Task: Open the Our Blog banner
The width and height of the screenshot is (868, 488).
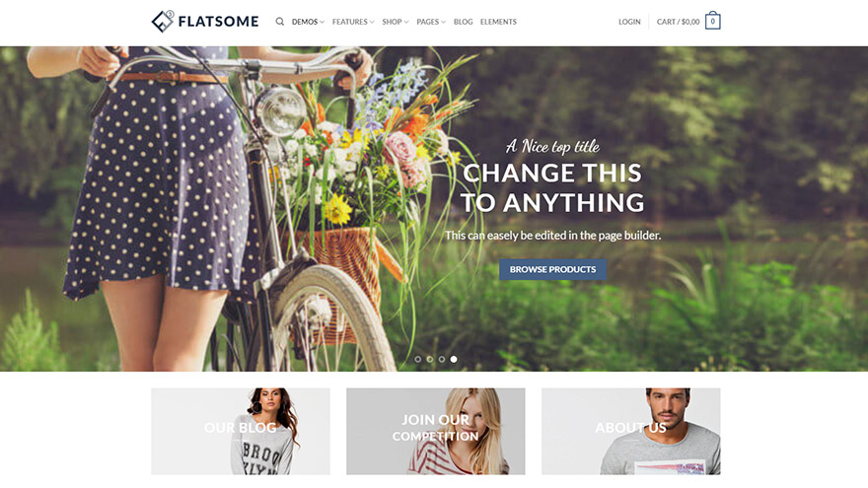Action: 241,431
